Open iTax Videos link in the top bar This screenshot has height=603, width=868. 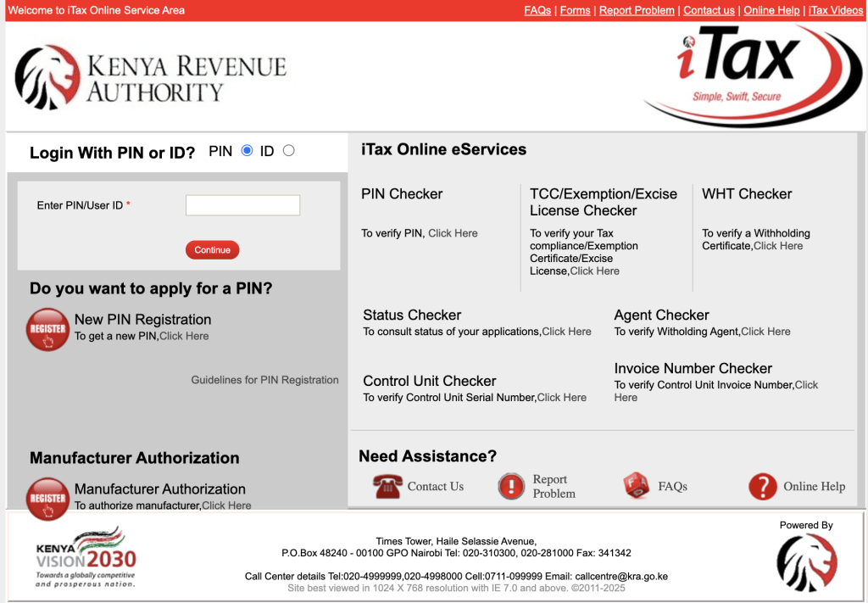pos(836,10)
